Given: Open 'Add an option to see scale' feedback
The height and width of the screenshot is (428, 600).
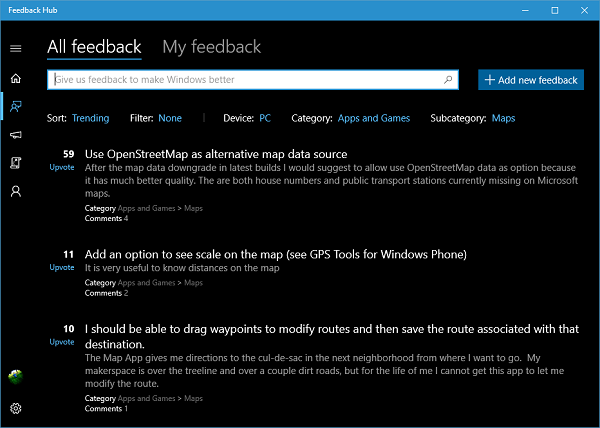Looking at the screenshot, I should pos(276,254).
